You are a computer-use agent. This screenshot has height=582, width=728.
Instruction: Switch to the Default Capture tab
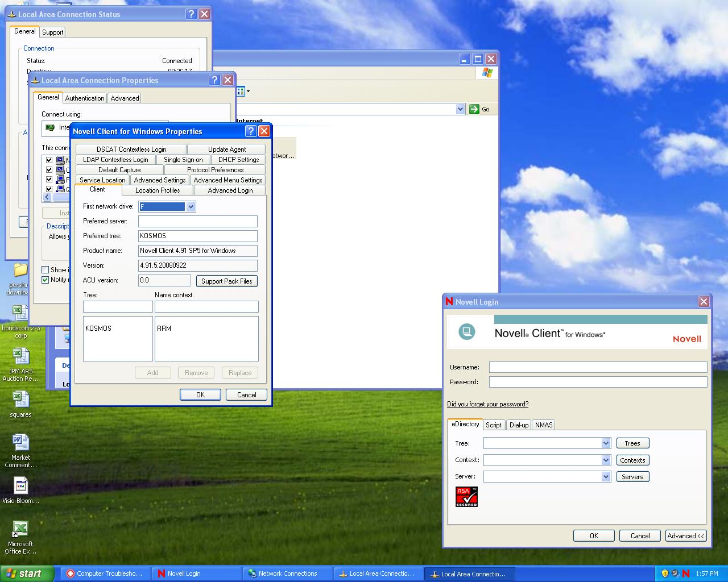[x=119, y=170]
